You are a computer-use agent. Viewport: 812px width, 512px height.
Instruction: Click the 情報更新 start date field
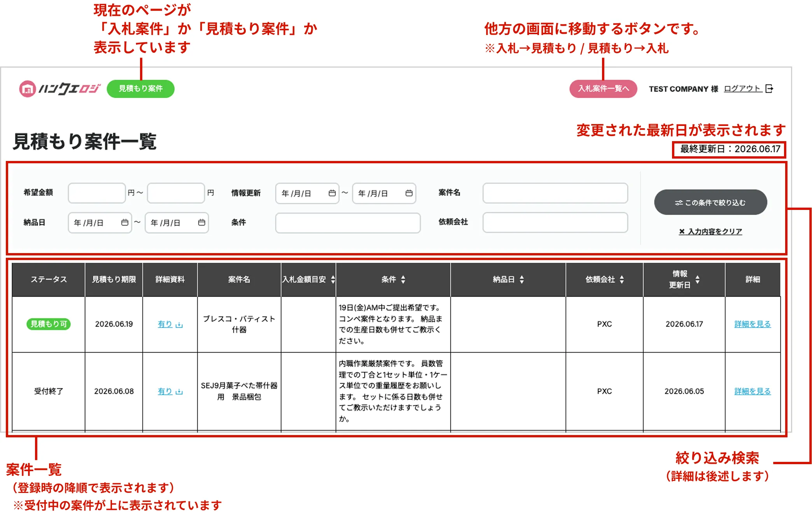click(307, 193)
